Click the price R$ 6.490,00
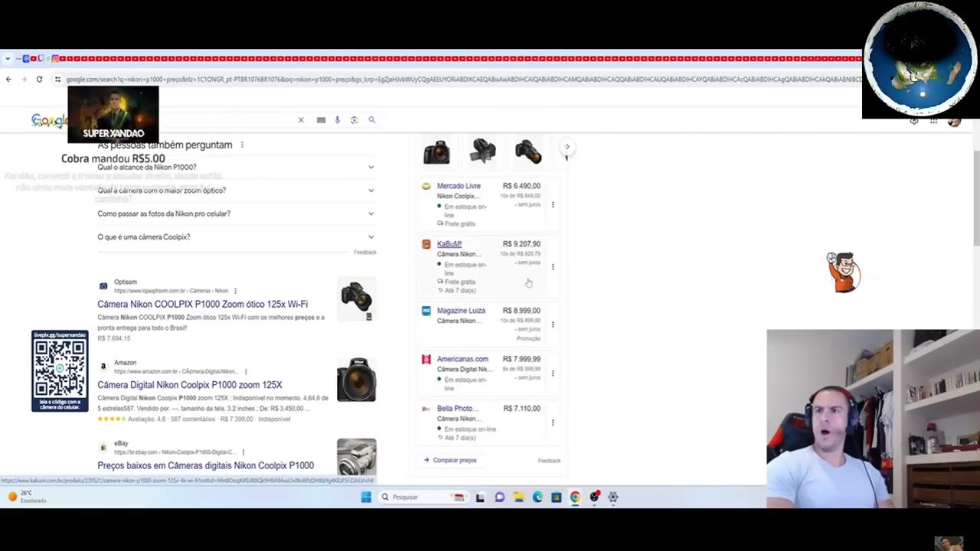This screenshot has width=980, height=551. point(521,186)
